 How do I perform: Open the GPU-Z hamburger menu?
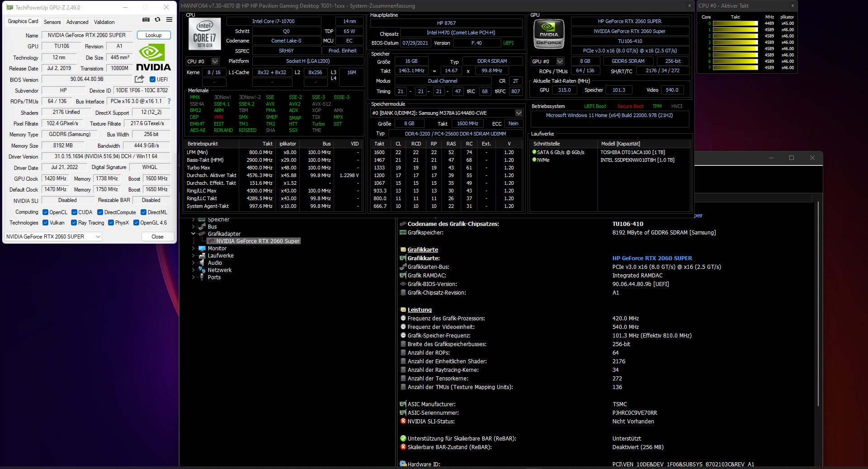(169, 19)
